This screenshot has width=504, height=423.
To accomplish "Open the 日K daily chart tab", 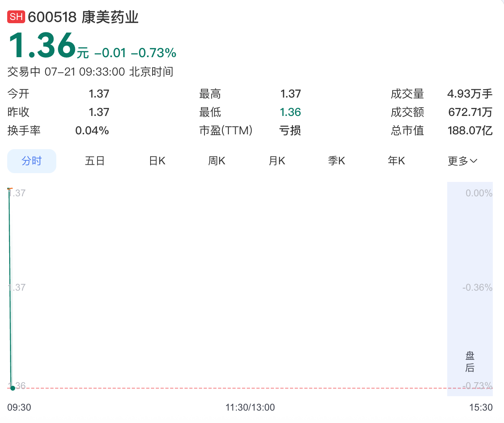I will click(157, 161).
